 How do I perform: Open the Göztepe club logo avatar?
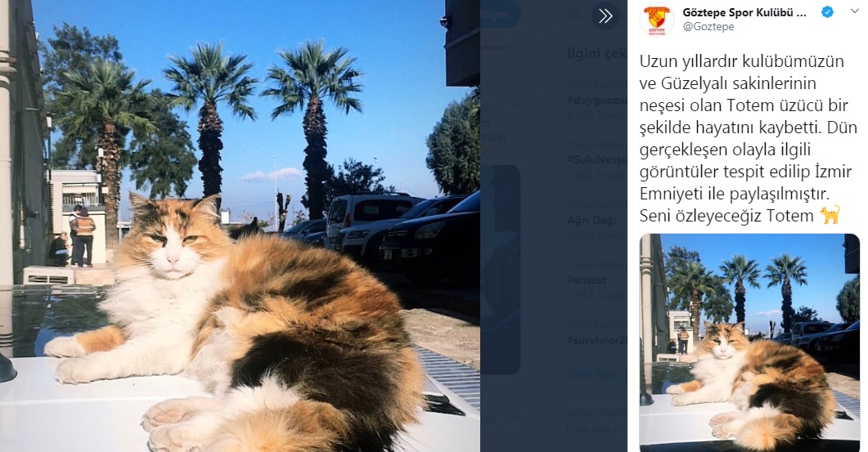pos(657,20)
